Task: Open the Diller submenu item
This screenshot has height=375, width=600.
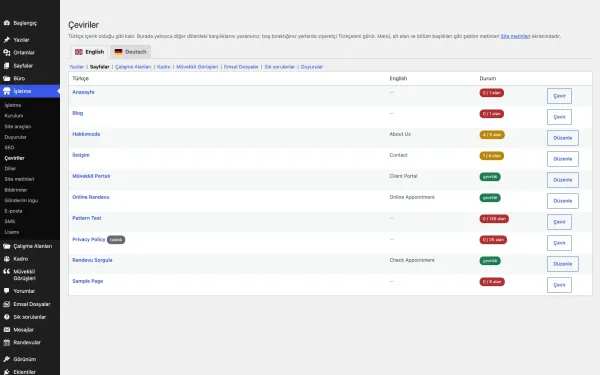Action: pyautogui.click(x=10, y=168)
